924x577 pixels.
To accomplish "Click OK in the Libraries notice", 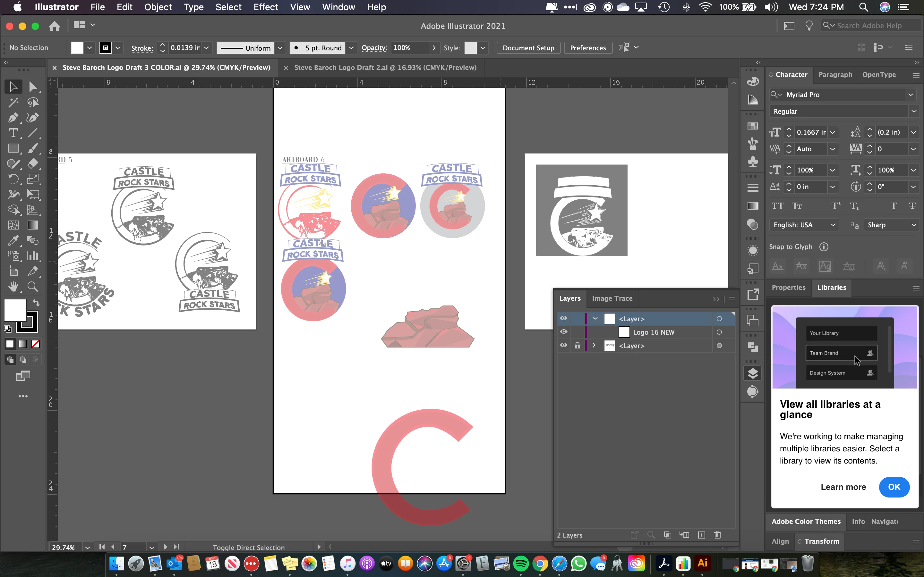I will coord(894,487).
